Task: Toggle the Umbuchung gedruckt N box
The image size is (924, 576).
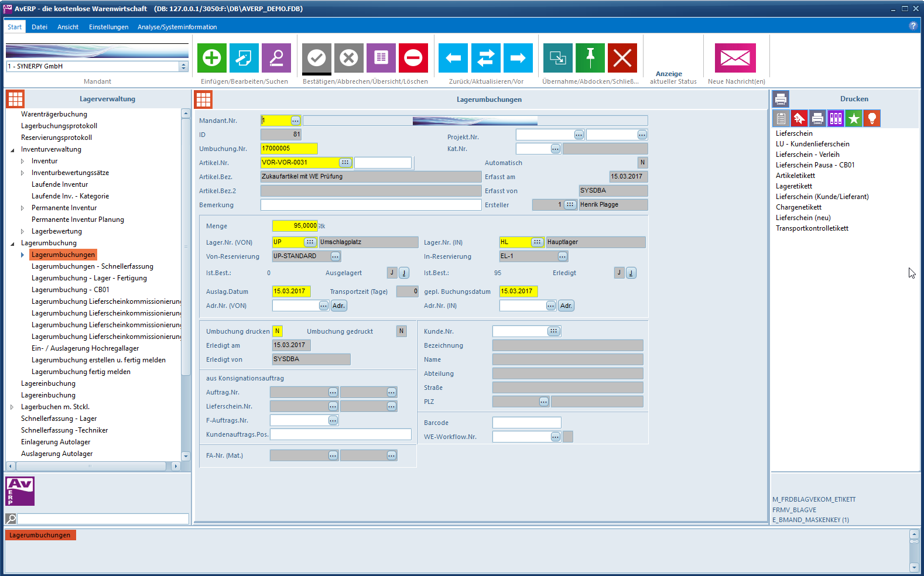Action: pyautogui.click(x=401, y=331)
